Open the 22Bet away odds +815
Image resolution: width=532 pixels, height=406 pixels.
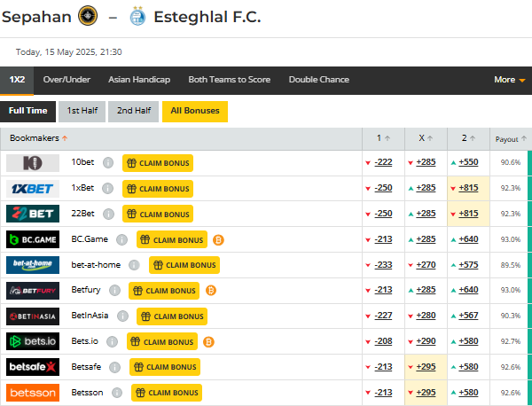(468, 214)
